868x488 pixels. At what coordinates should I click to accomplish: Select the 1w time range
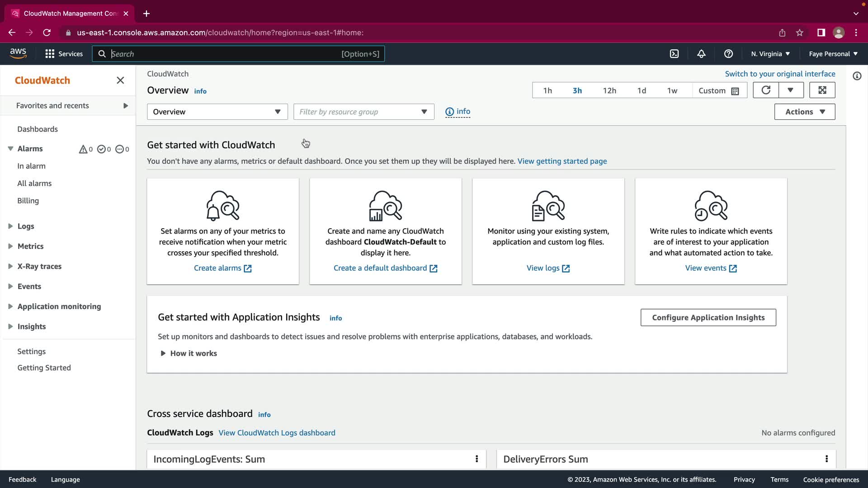pos(672,90)
